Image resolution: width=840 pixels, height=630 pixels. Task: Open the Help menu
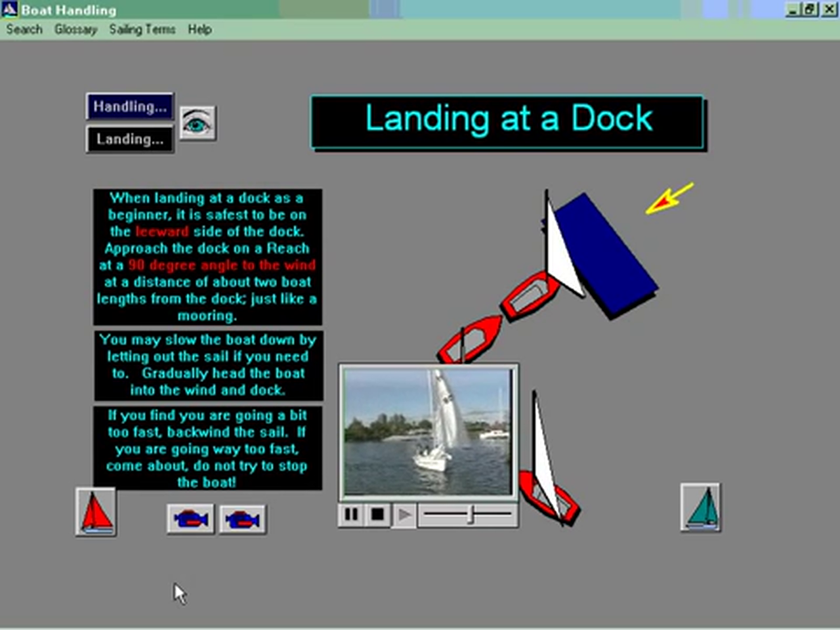pyautogui.click(x=199, y=30)
